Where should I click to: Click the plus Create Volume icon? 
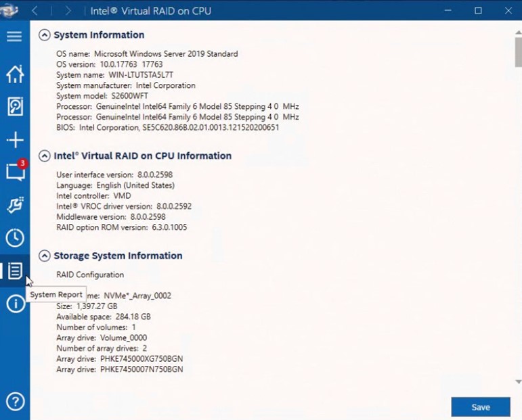[15, 139]
